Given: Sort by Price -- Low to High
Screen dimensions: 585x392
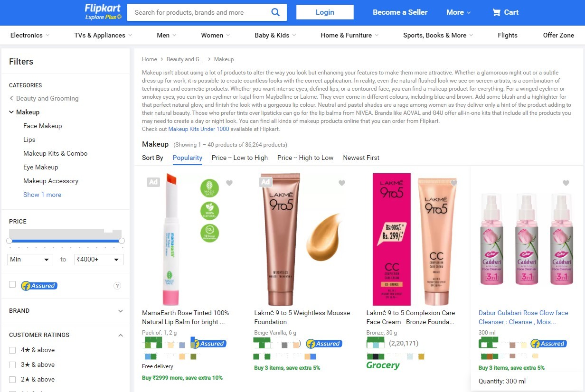Looking at the screenshot, I should [240, 158].
